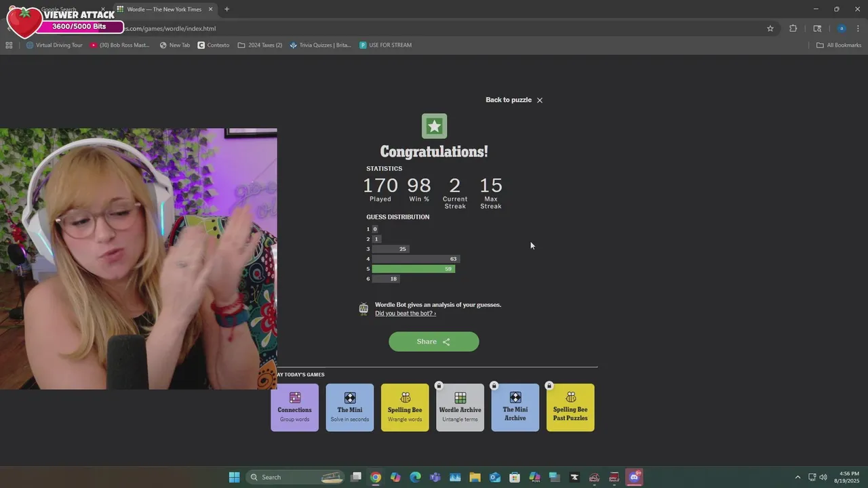Open the Trivia Quizzes Britannica bookmark
The image size is (868, 488).
click(320, 45)
